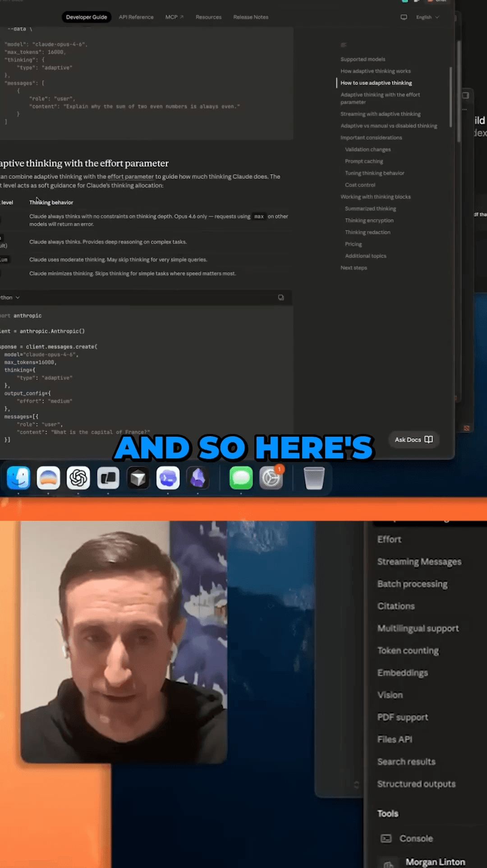Launch ChatGPT from the dock

point(78,478)
